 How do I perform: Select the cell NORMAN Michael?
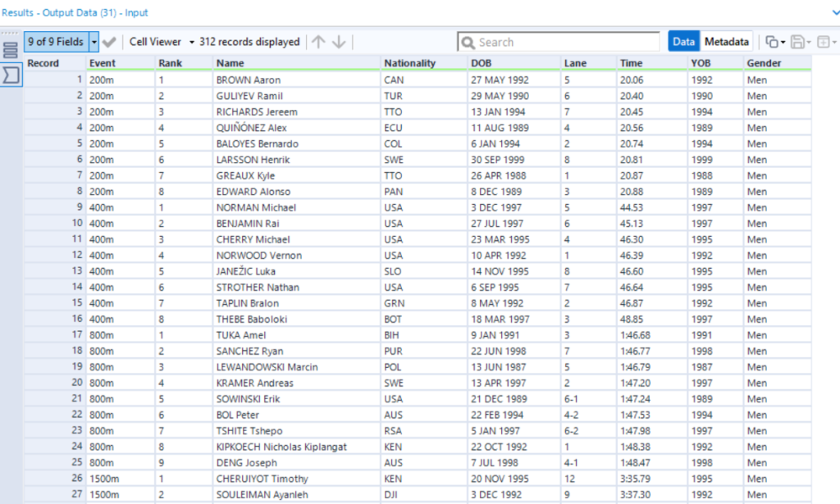tap(297, 207)
